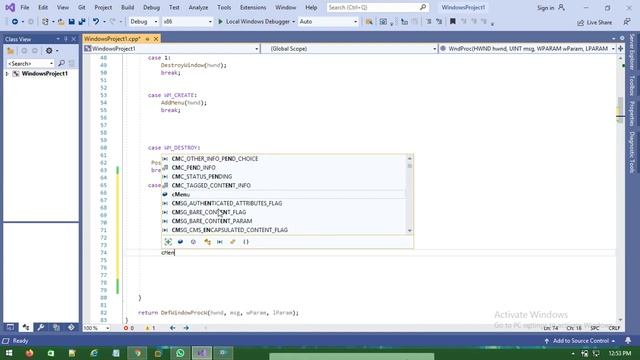Click the notifications bell icon
The width and height of the screenshot is (640, 360).
pyautogui.click(x=628, y=340)
